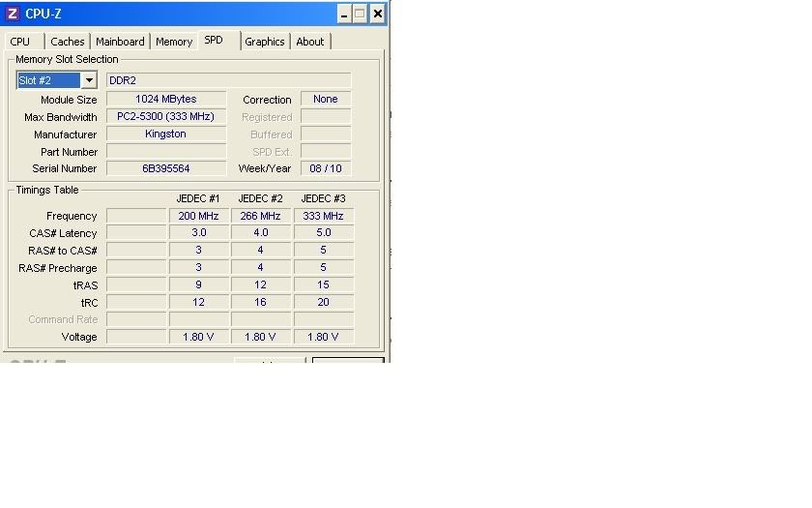Click the CPU-Z logo icon in title bar
Viewport: 812px width, 508px height.
tap(13, 14)
